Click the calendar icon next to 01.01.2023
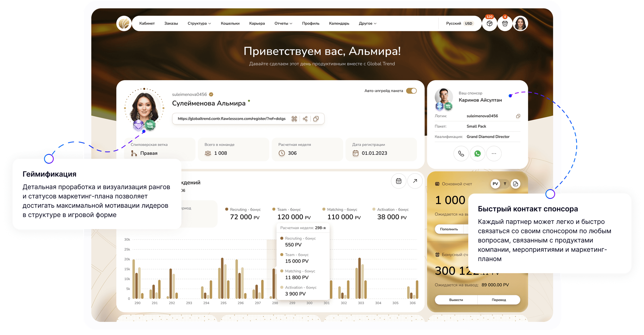644x335 pixels. [356, 153]
